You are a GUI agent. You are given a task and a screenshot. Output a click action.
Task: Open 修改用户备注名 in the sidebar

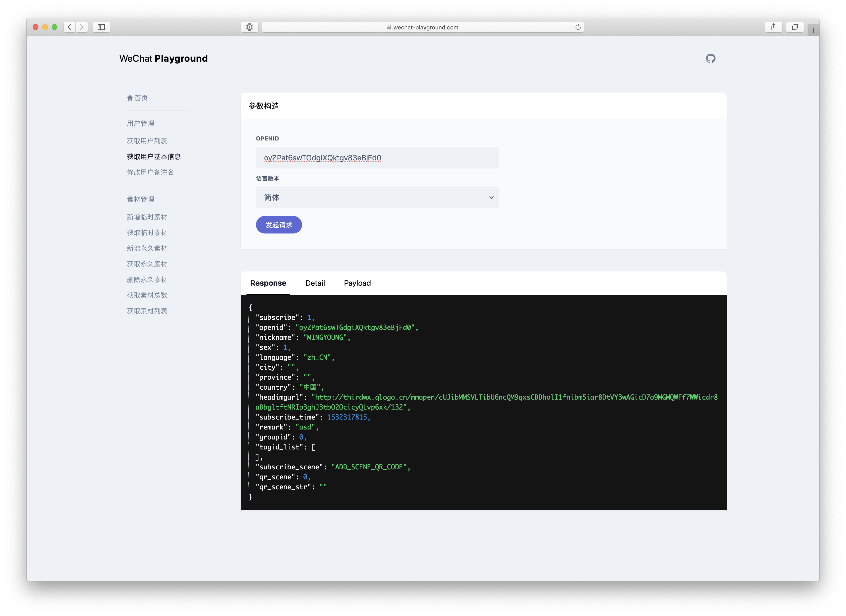[x=150, y=172]
